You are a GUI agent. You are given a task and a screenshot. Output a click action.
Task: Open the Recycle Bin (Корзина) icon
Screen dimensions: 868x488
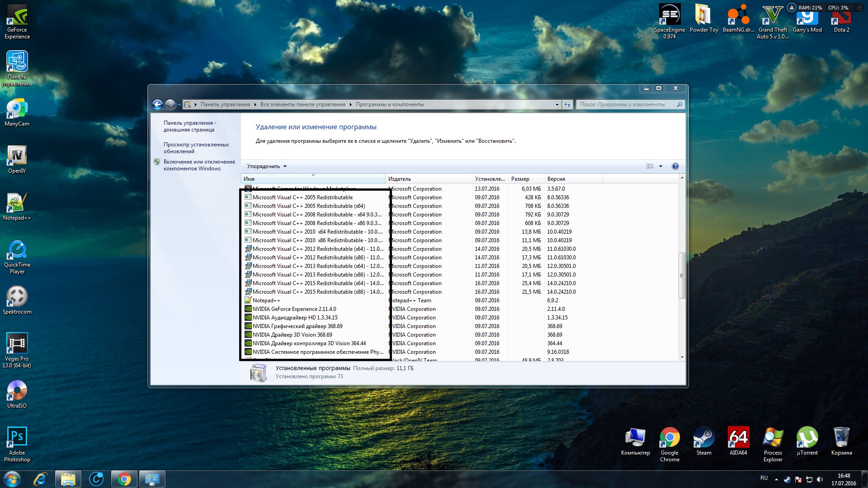841,441
